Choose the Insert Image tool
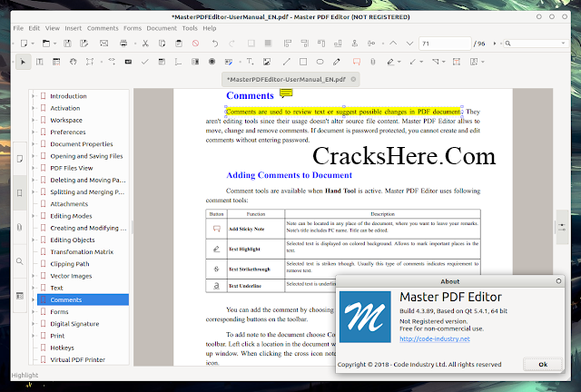The image size is (581, 392). tap(267, 62)
